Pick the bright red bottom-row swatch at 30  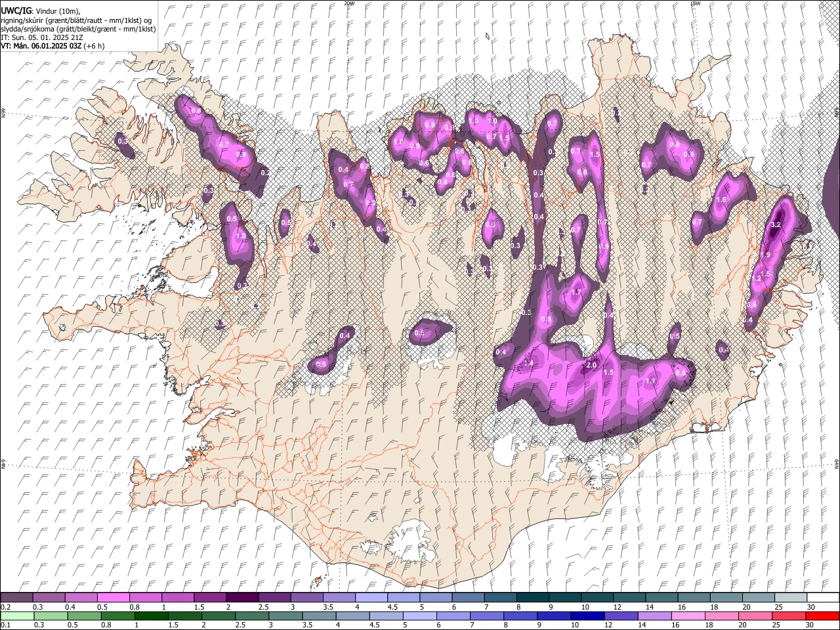click(x=823, y=616)
